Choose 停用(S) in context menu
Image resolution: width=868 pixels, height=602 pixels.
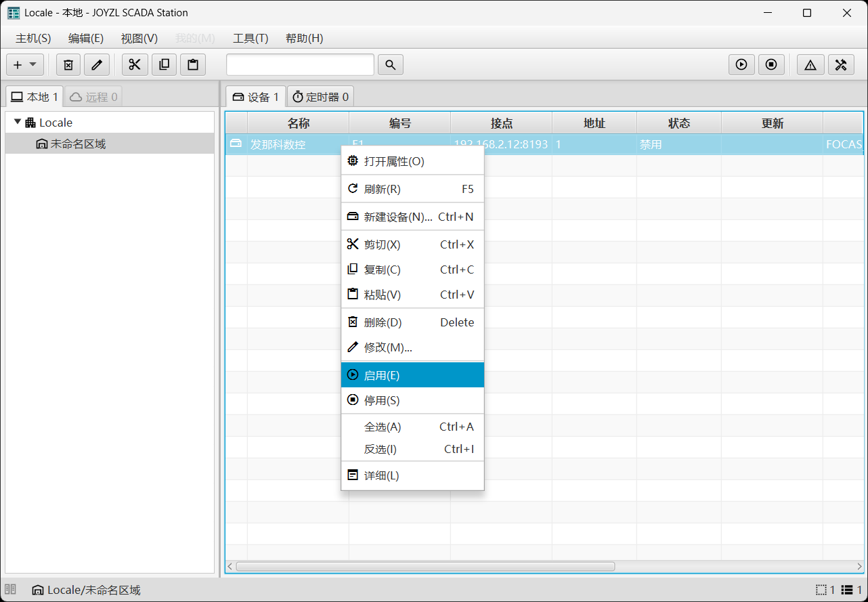(x=412, y=400)
